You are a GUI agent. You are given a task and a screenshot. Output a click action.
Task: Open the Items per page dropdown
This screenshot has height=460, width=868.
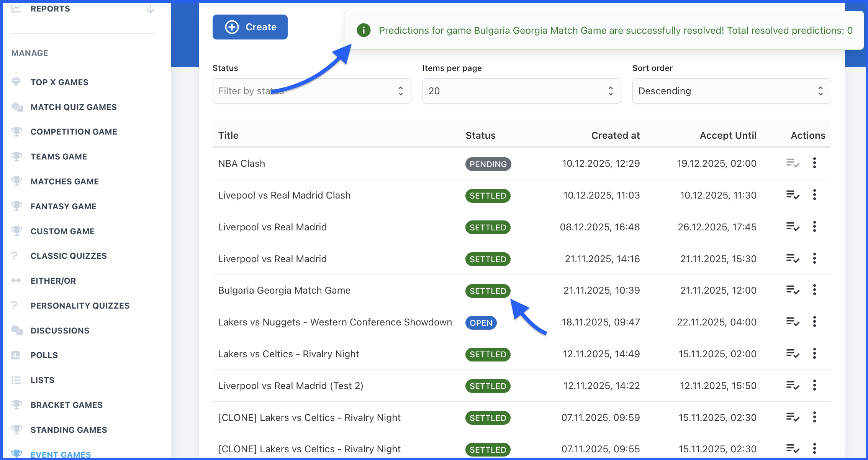point(521,91)
